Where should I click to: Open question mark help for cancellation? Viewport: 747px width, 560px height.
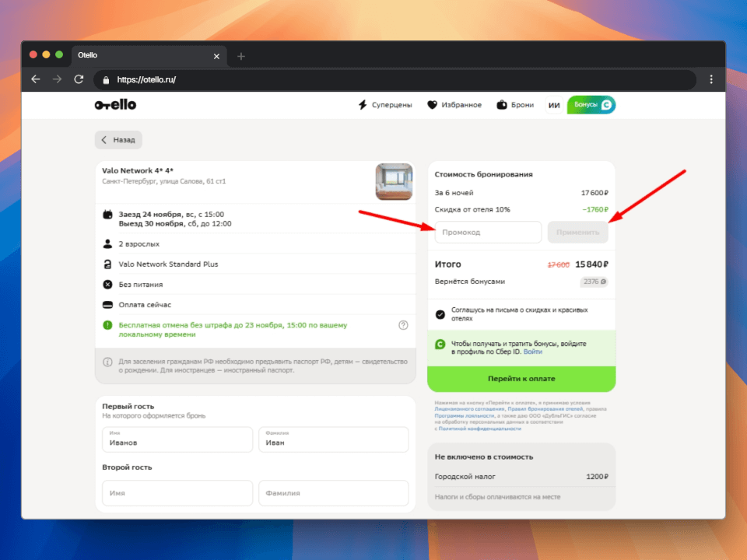click(x=403, y=325)
